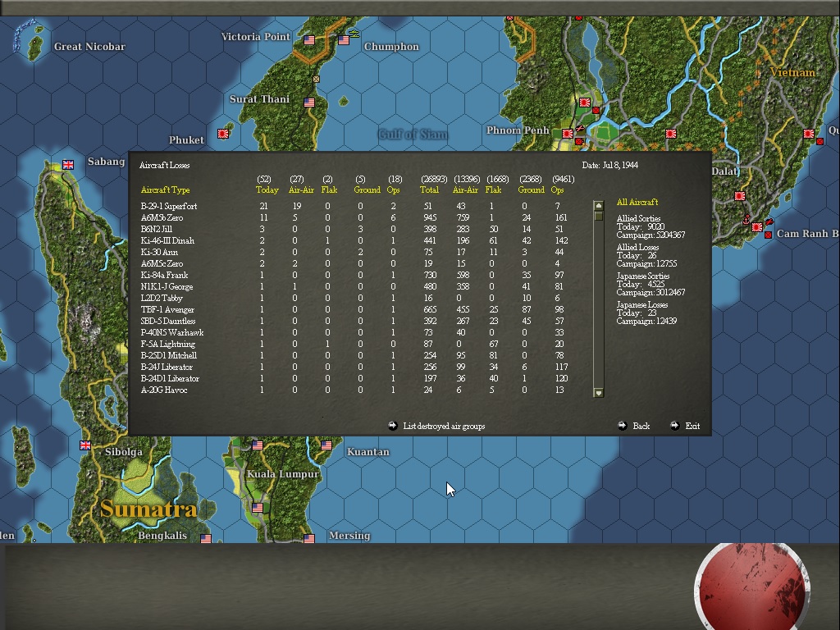
Task: Click the Exit arrow icon
Action: (x=674, y=426)
